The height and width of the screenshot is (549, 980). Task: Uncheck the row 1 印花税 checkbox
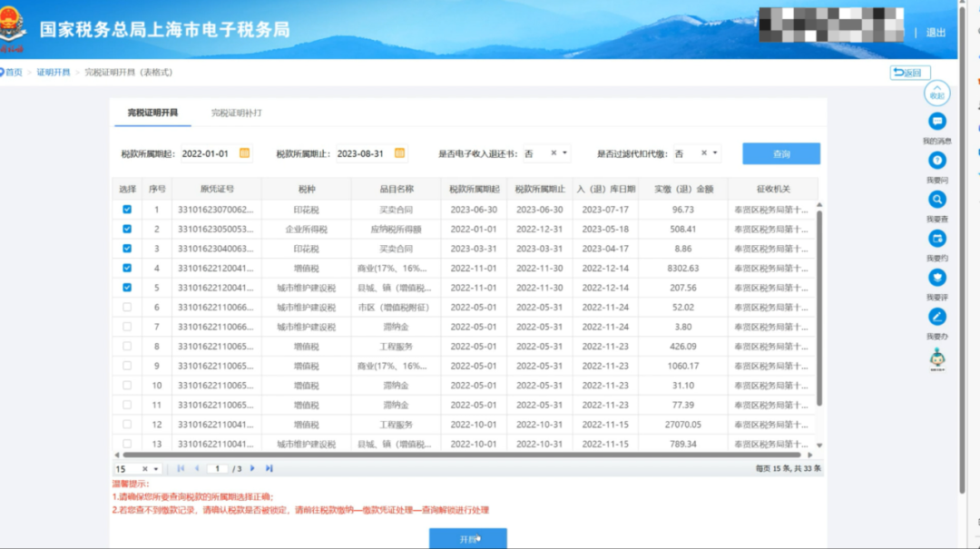tap(127, 210)
